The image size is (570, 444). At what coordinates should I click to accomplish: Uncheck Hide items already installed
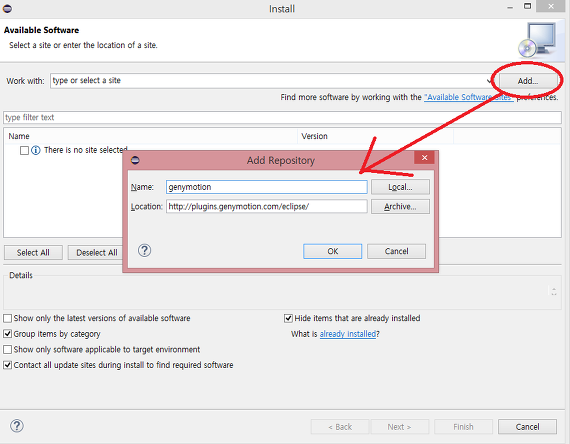(288, 319)
